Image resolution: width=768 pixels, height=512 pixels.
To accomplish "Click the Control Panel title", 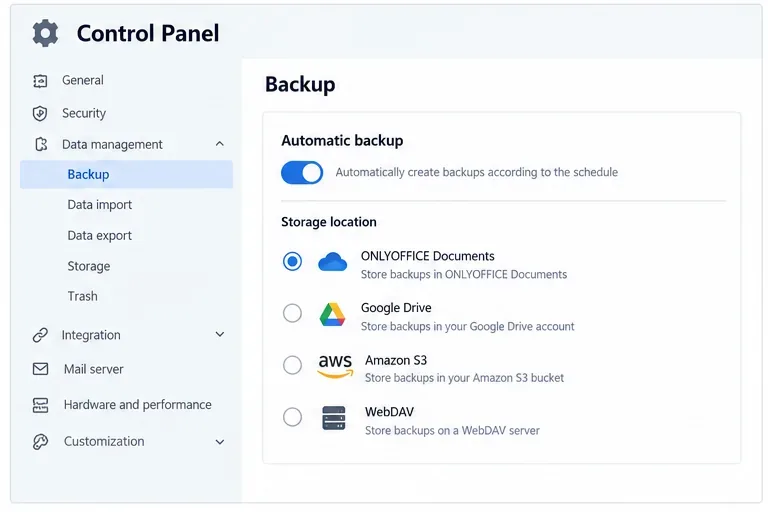I will click(148, 33).
